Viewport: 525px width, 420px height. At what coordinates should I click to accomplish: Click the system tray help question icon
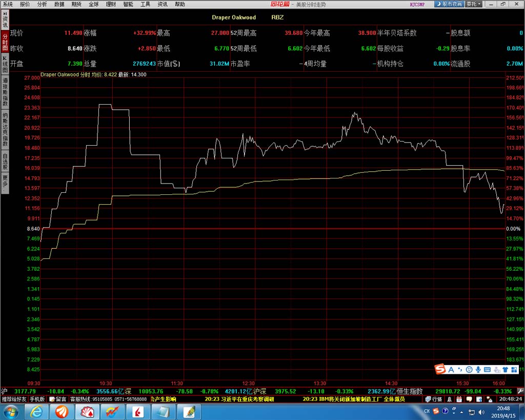445,411
